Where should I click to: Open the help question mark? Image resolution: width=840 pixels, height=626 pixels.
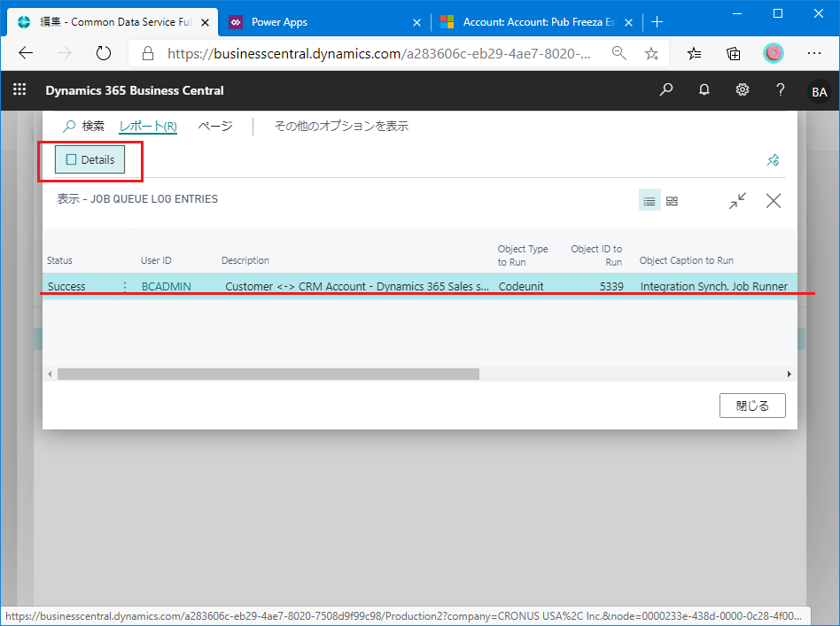(780, 89)
